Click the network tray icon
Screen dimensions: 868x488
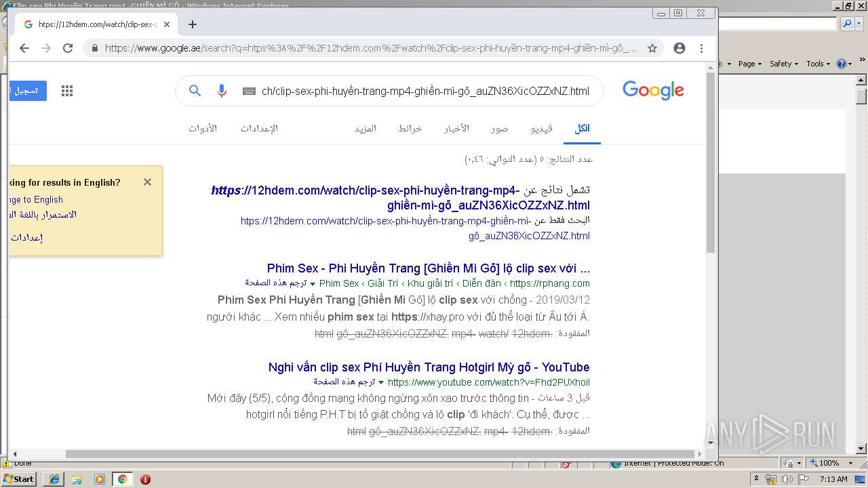pos(772,479)
